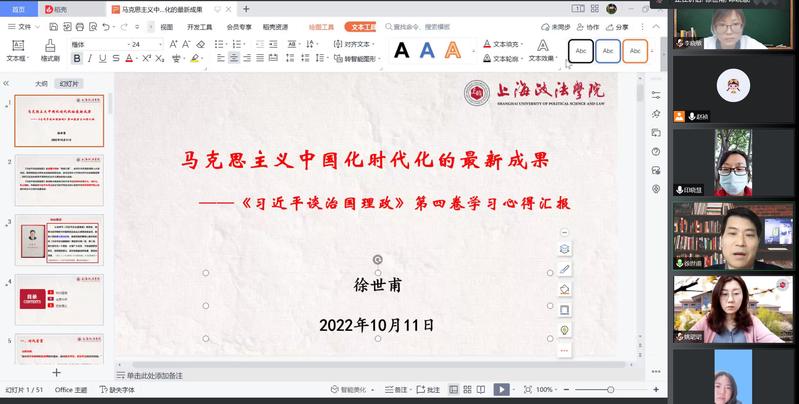Click the Format Painter (格式刷) icon
799x404 pixels.
(x=49, y=51)
